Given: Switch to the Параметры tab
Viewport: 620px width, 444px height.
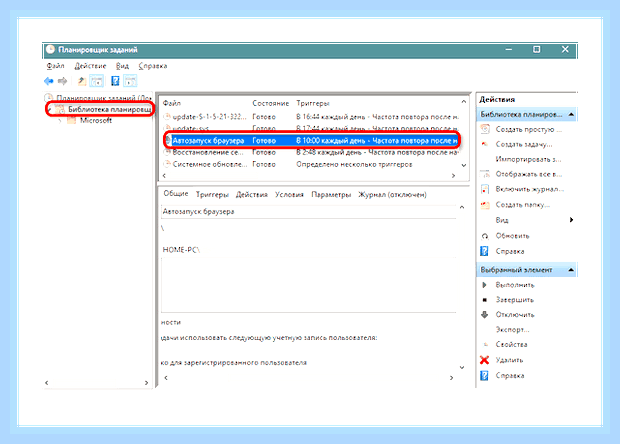Looking at the screenshot, I should (x=331, y=195).
